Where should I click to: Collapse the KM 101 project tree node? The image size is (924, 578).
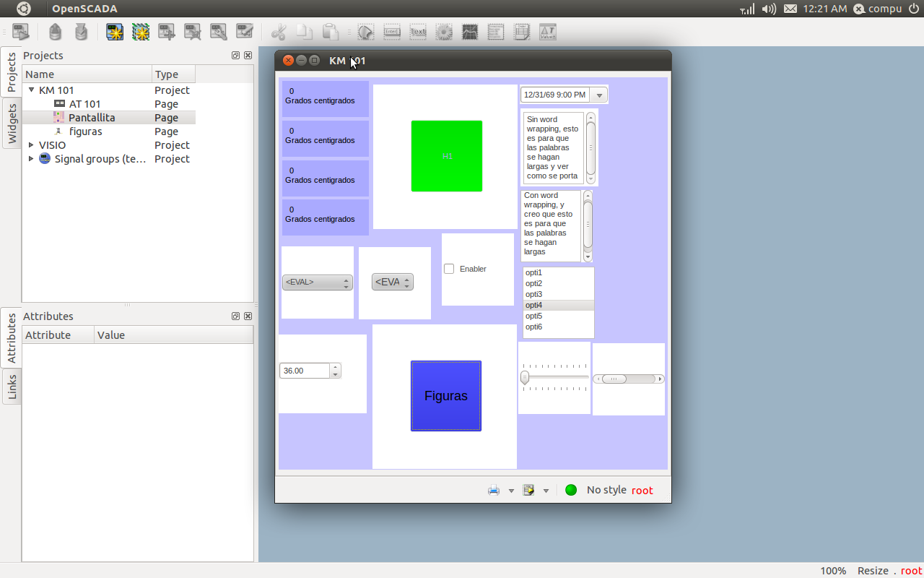[x=31, y=90]
